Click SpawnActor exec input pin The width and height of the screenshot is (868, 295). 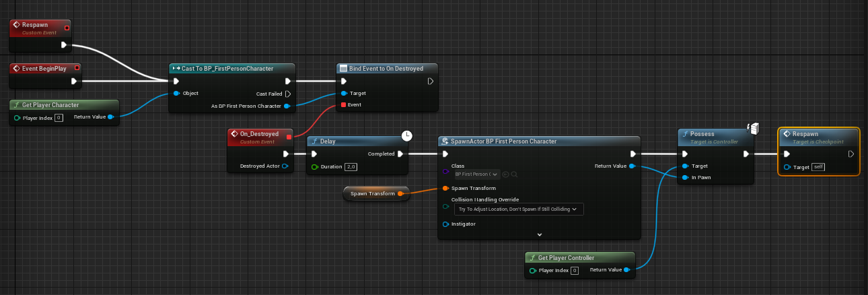[445, 154]
